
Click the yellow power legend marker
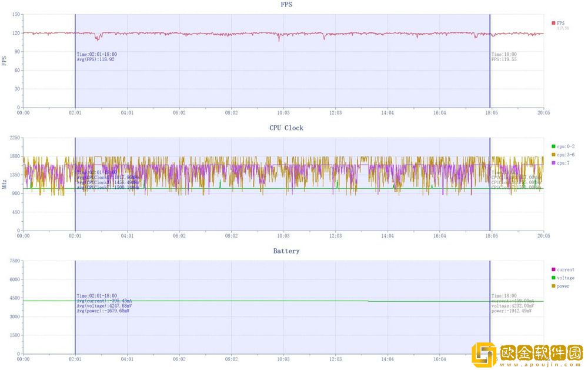(x=553, y=286)
